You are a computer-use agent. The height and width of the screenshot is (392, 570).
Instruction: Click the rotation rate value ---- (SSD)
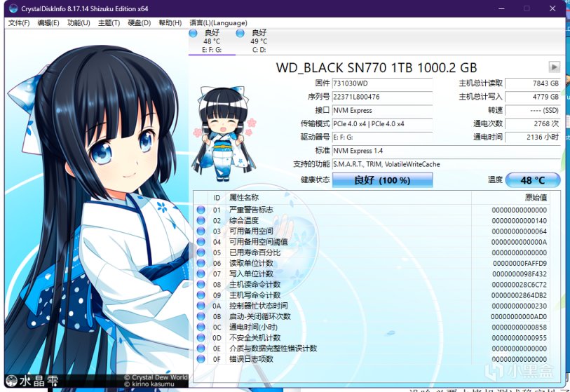point(533,110)
